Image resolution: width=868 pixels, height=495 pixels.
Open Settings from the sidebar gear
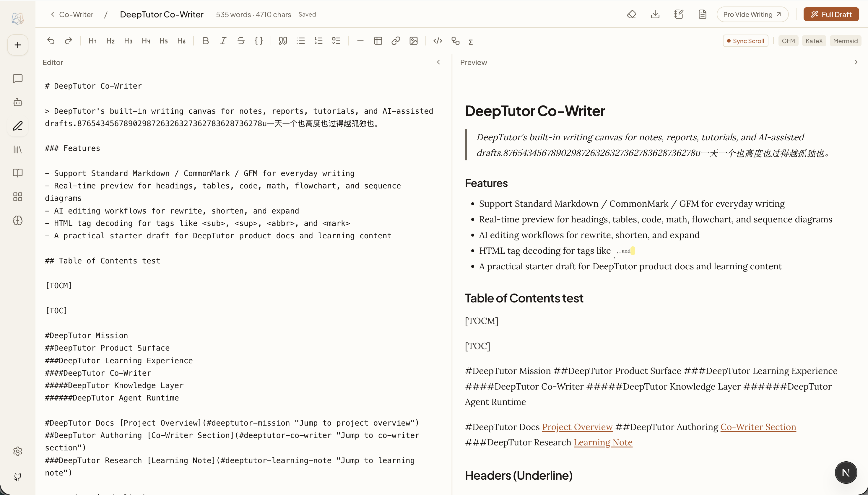18,451
